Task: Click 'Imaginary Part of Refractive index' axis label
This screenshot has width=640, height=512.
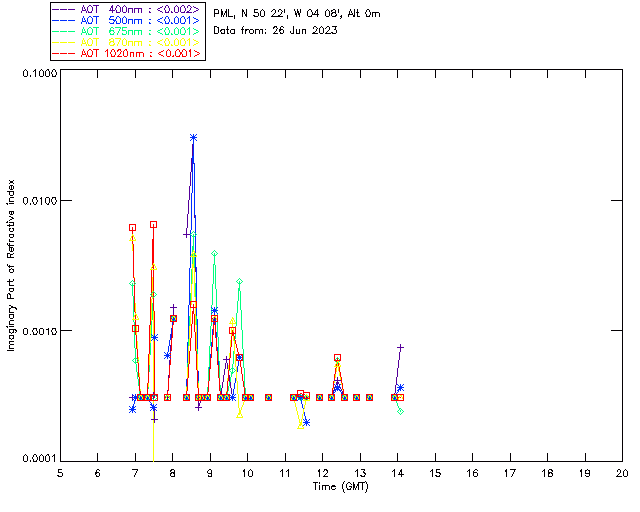Action: tap(11, 265)
